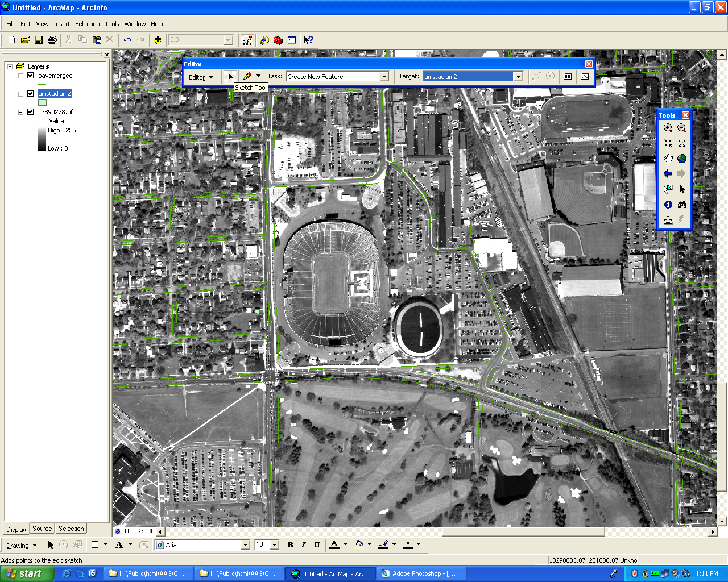
Task: Open the Find binoculars tool
Action: 682,205
